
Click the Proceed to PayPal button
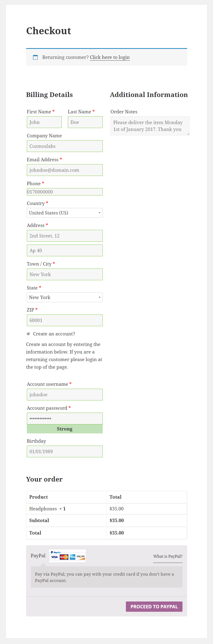point(154,607)
